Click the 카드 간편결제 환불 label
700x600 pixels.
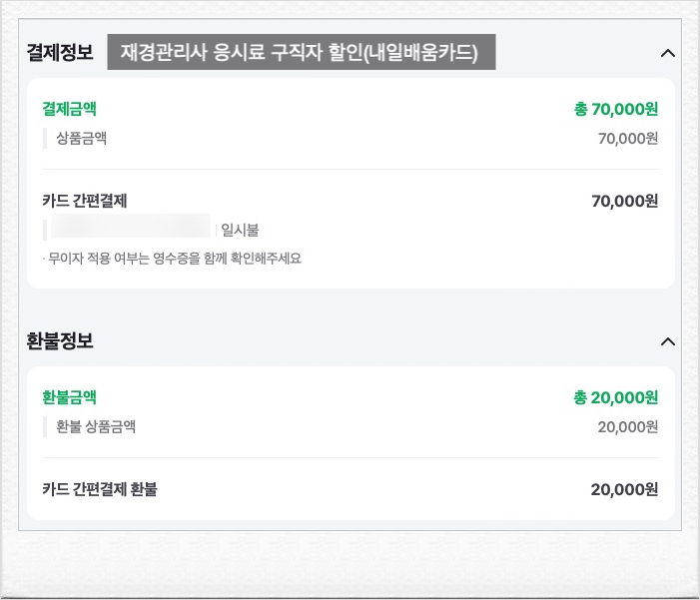tap(100, 489)
